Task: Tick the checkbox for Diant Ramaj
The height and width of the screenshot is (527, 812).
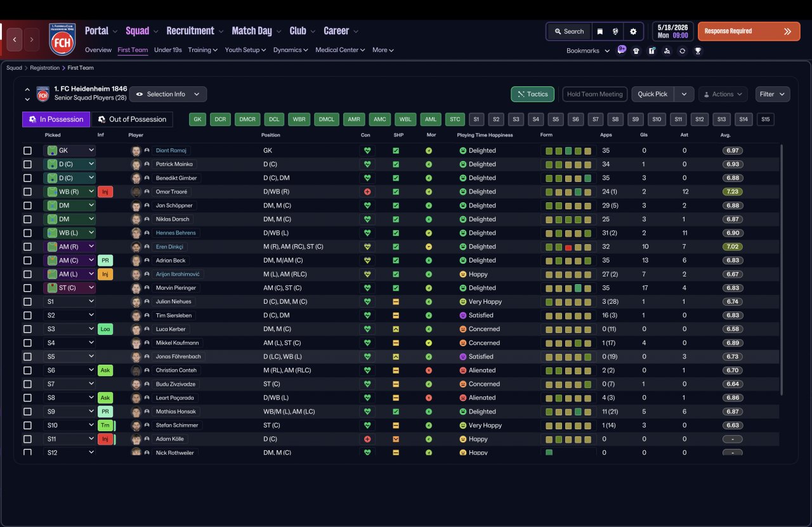Action: (x=27, y=151)
